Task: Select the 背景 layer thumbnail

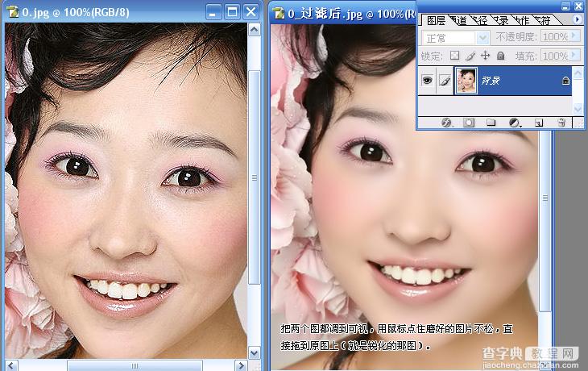Action: pyautogui.click(x=466, y=81)
